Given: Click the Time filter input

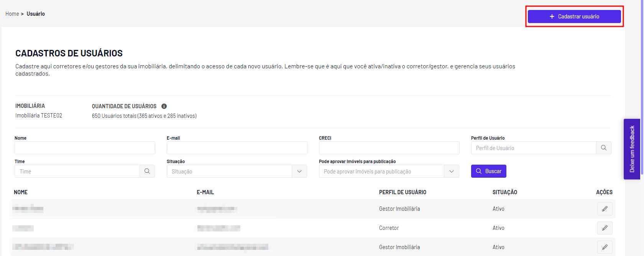Looking at the screenshot, I should [77, 171].
